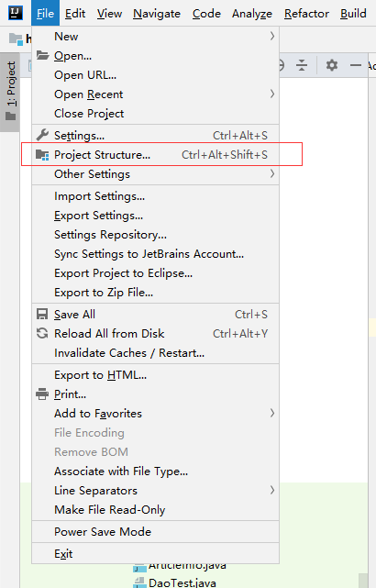Expand the New submenu arrow
The height and width of the screenshot is (588, 376).
click(x=272, y=37)
